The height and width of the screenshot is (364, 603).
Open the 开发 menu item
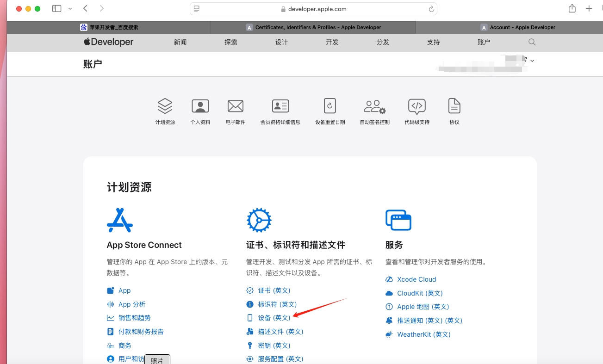pyautogui.click(x=332, y=42)
